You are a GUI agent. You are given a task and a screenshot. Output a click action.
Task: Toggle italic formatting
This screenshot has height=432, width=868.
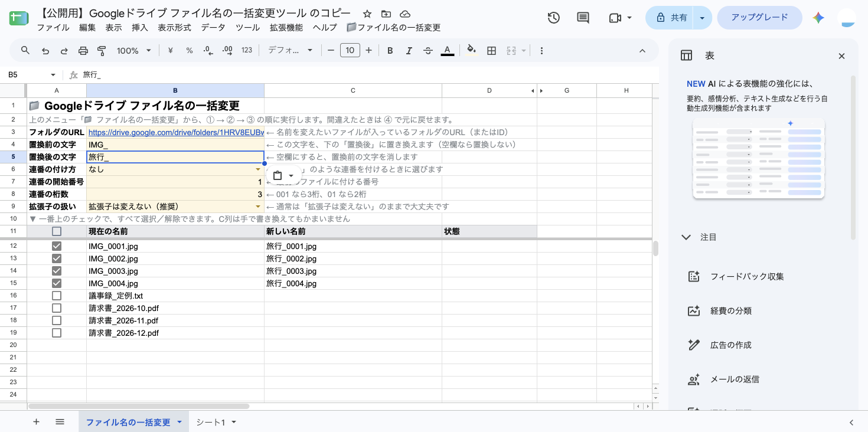click(409, 51)
